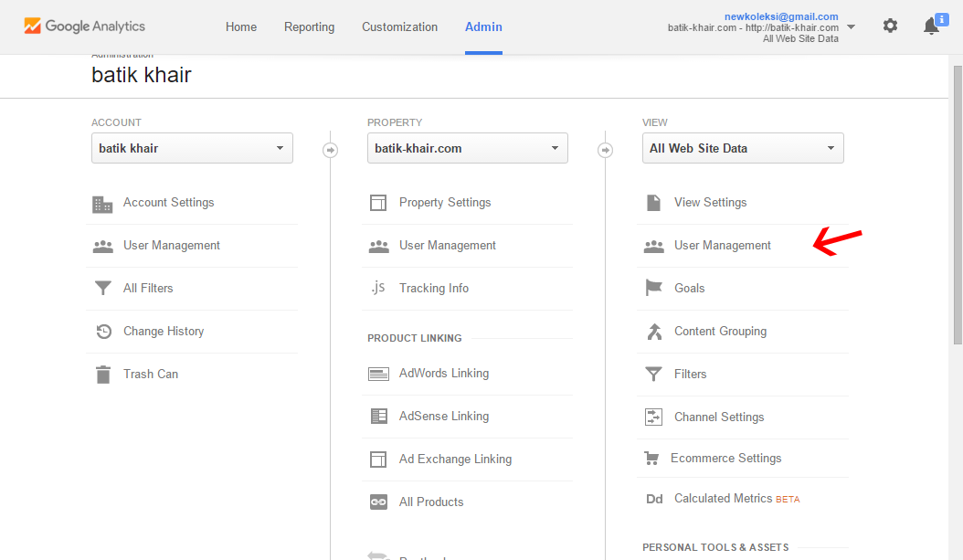
Task: Click the view User Management people icon
Action: (x=654, y=247)
